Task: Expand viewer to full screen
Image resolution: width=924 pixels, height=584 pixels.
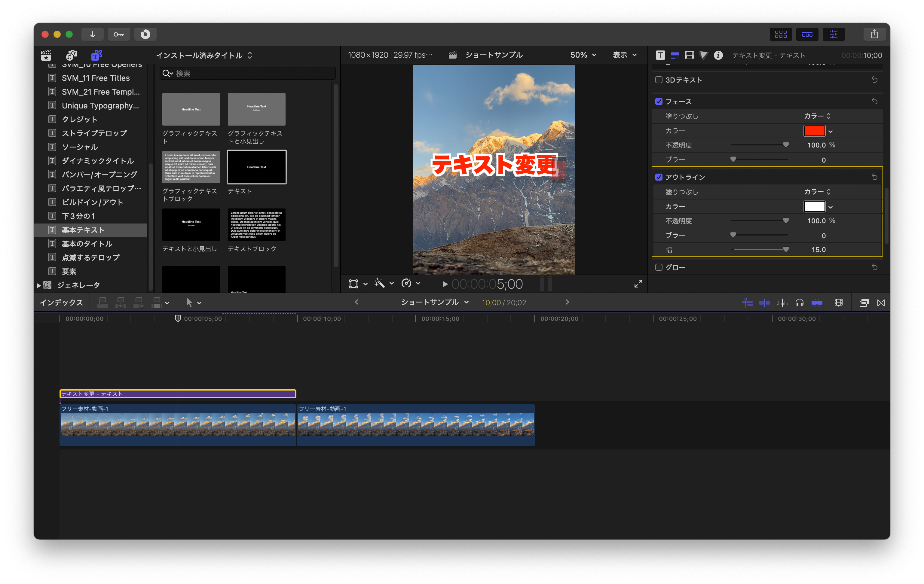Action: [638, 284]
